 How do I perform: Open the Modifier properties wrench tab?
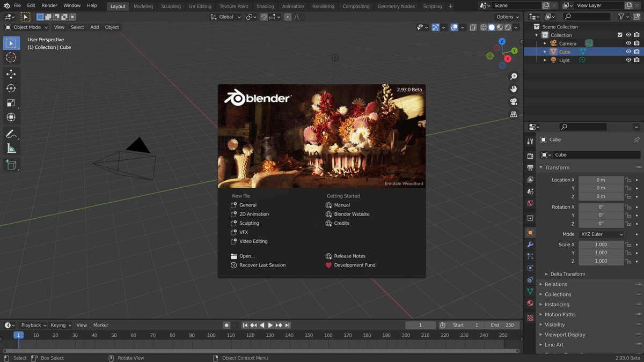click(x=530, y=245)
